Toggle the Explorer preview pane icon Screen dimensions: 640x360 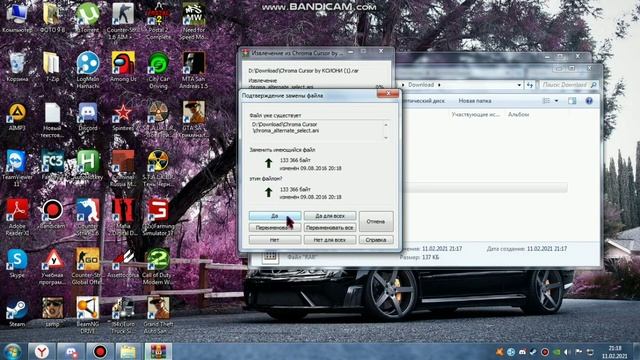tap(572, 101)
